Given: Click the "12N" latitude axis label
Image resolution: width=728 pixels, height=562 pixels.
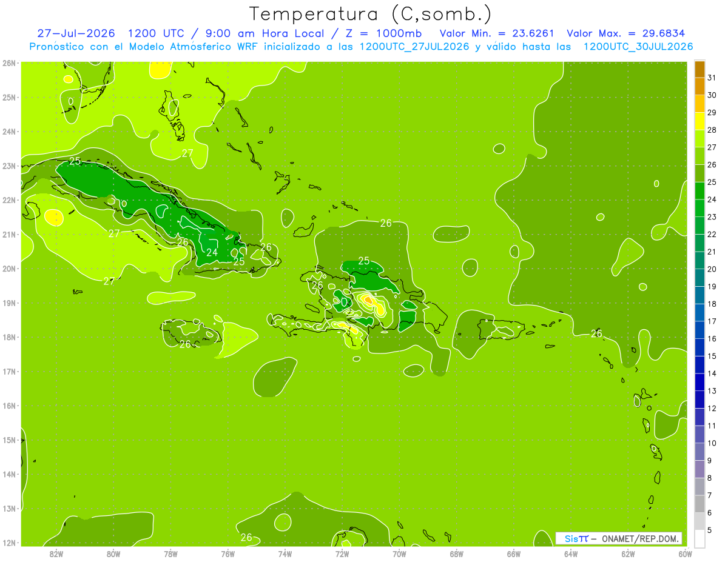Looking at the screenshot, I should coord(9,543).
